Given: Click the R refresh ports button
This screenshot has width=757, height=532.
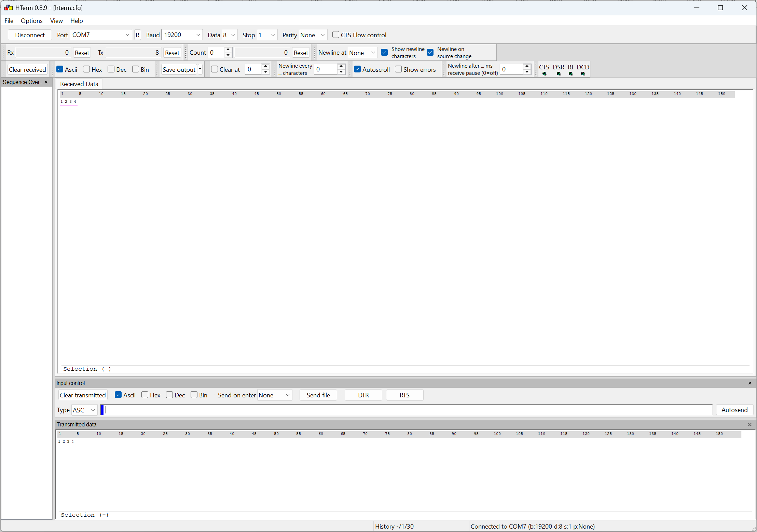Looking at the screenshot, I should 137,35.
